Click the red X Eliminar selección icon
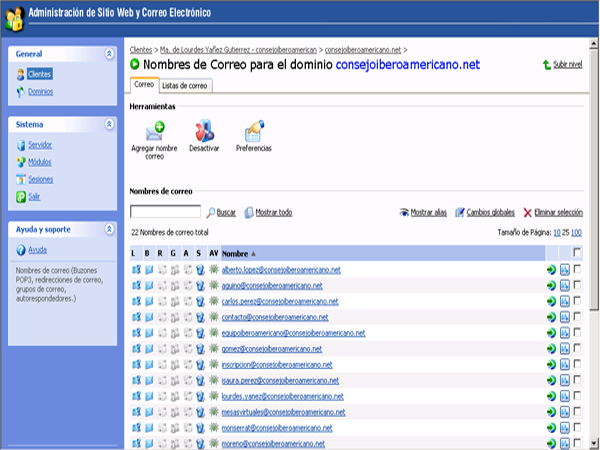The image size is (600, 450). click(x=528, y=213)
